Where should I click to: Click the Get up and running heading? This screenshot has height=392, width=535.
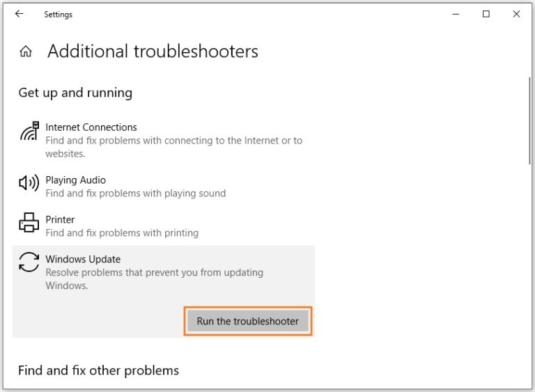[75, 93]
